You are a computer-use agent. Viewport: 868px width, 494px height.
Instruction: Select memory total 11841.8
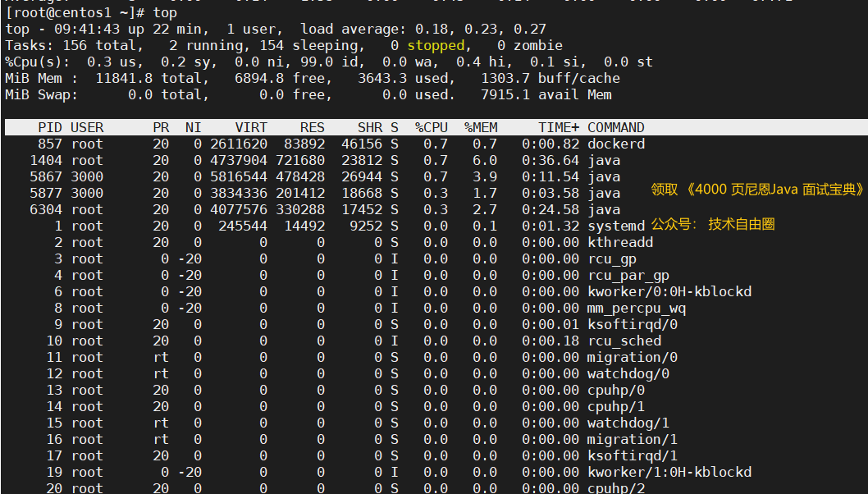pos(124,78)
